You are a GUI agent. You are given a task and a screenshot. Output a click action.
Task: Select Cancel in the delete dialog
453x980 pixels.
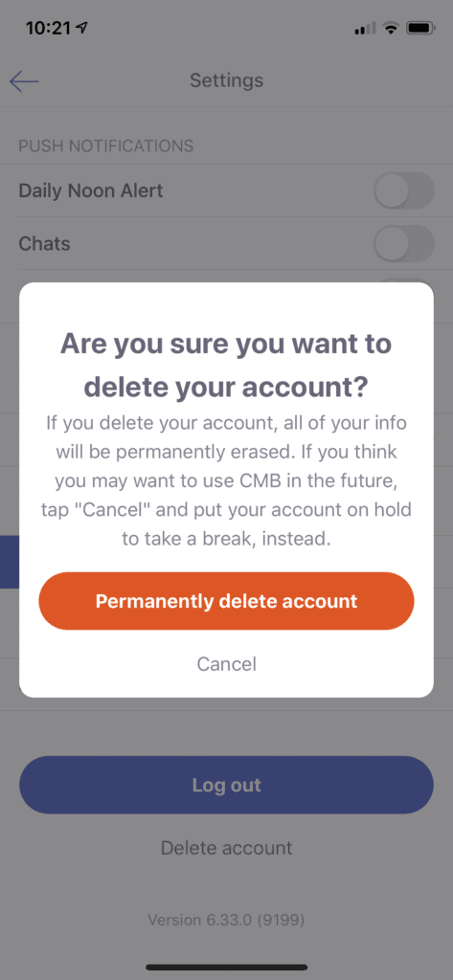coord(226,664)
